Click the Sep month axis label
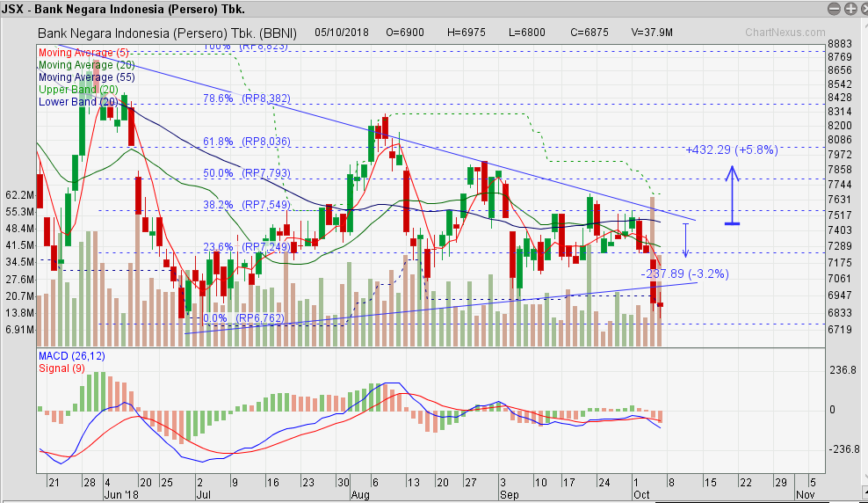Viewport: 868px width, 503px height. pyautogui.click(x=509, y=495)
